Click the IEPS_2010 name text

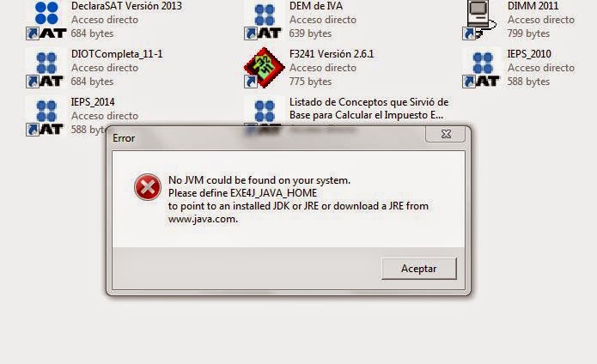(529, 54)
